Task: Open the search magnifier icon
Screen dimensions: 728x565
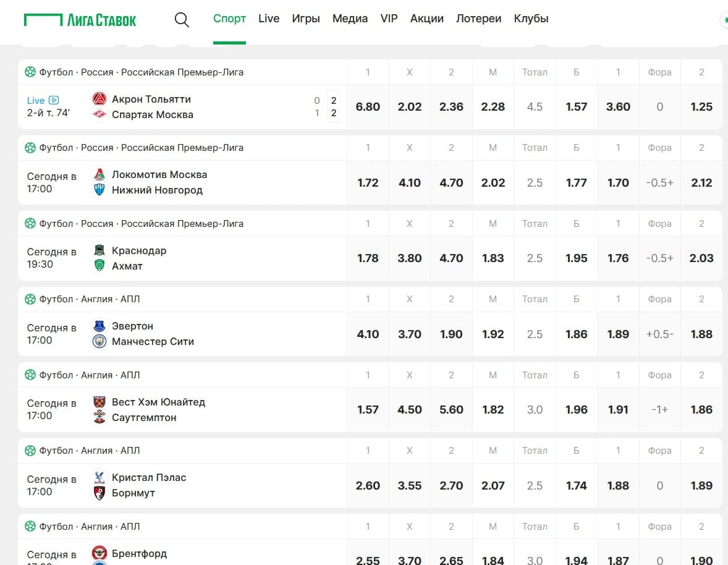Action: (x=182, y=20)
